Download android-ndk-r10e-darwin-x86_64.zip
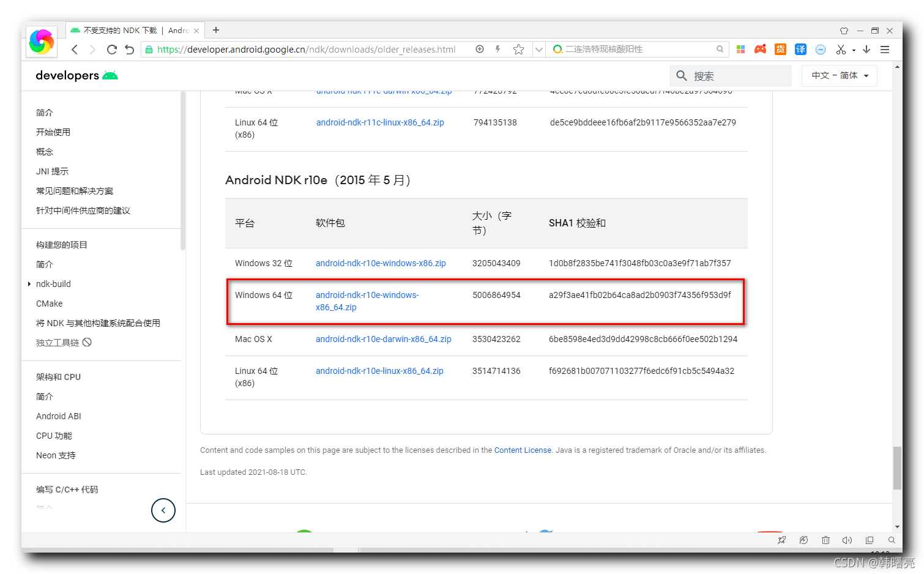The image size is (924, 574). [x=384, y=339]
